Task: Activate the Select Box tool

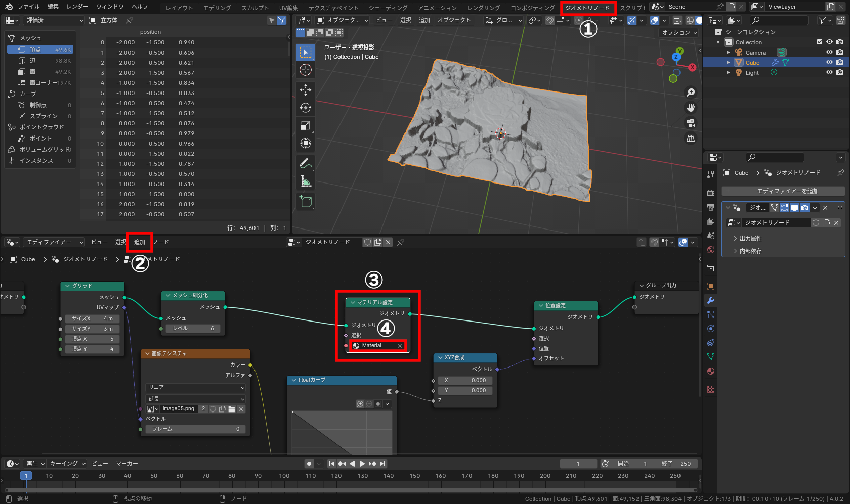Action: 306,52
